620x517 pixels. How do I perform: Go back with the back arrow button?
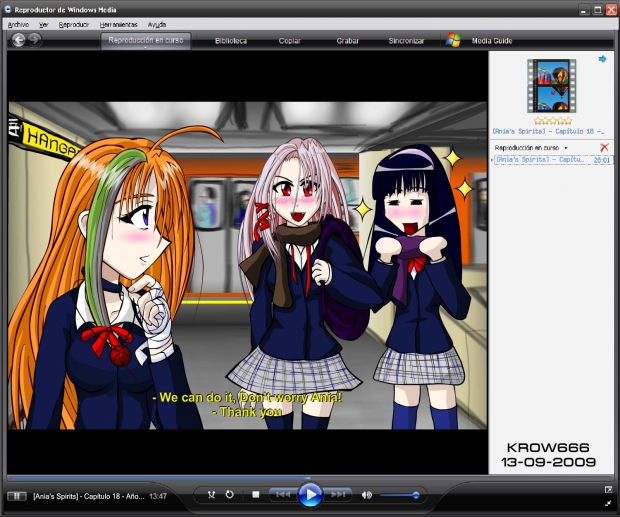coord(18,40)
